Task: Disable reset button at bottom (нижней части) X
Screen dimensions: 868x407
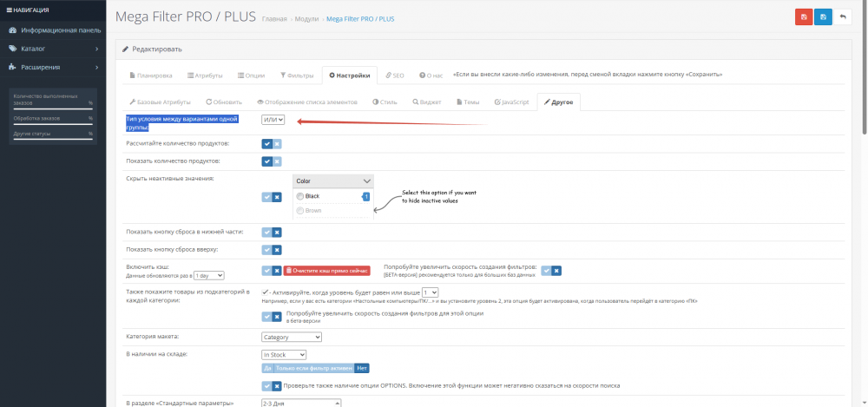Action: (277, 233)
